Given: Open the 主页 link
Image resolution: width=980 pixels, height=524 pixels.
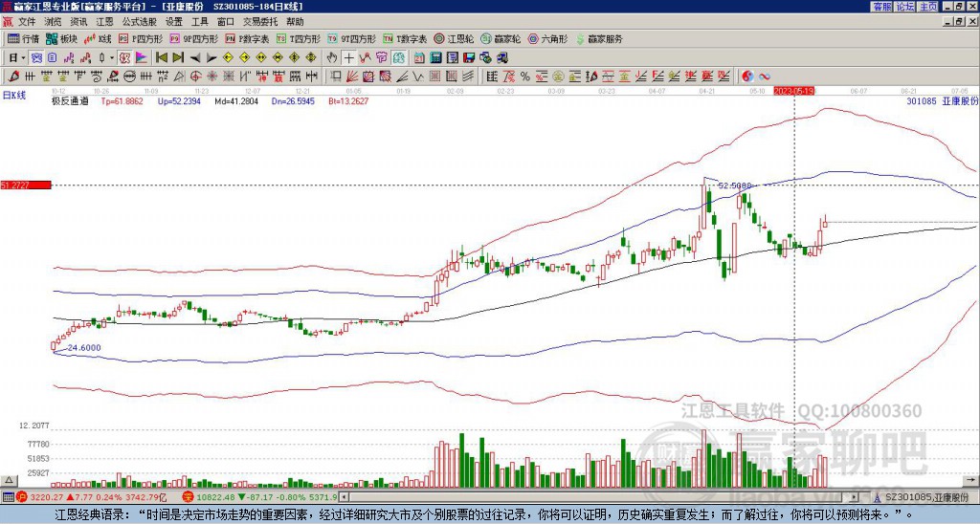Looking at the screenshot, I should pyautogui.click(x=927, y=7).
